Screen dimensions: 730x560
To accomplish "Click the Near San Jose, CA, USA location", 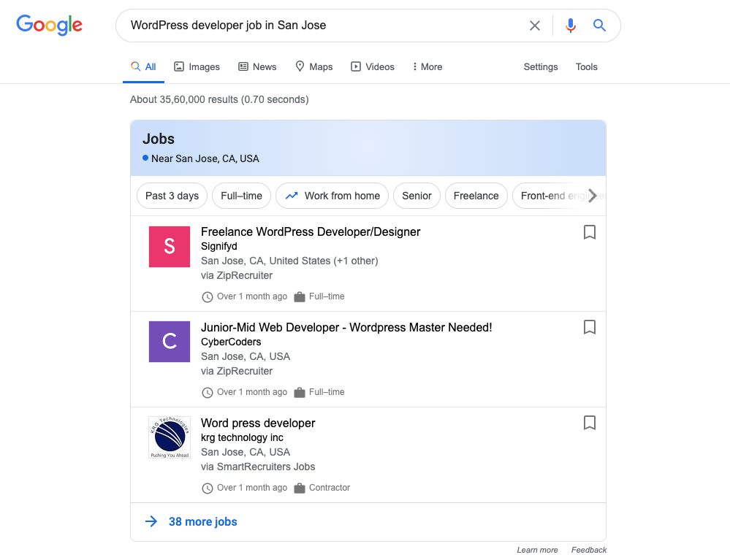I will 201,158.
